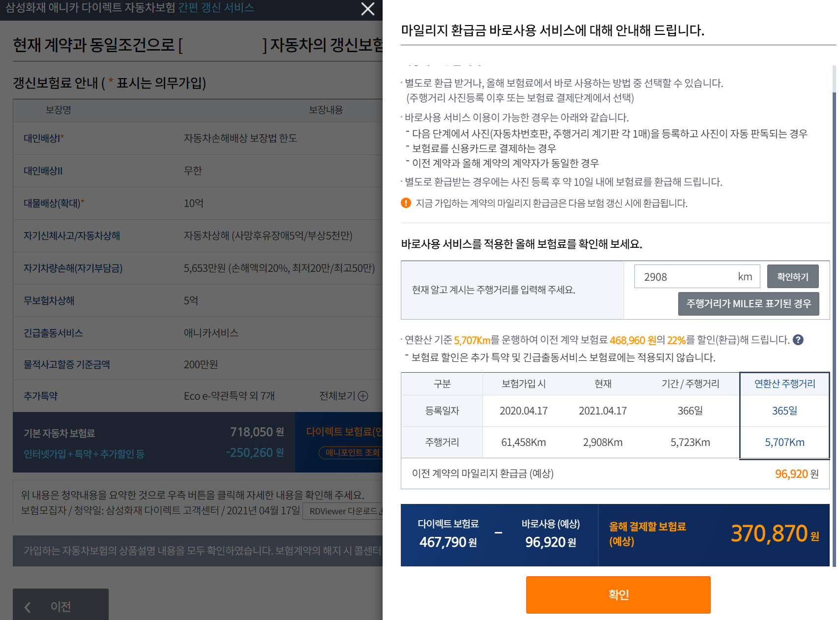Click the 61,458Km mileage cell
This screenshot has height=620, width=840.
tap(523, 442)
